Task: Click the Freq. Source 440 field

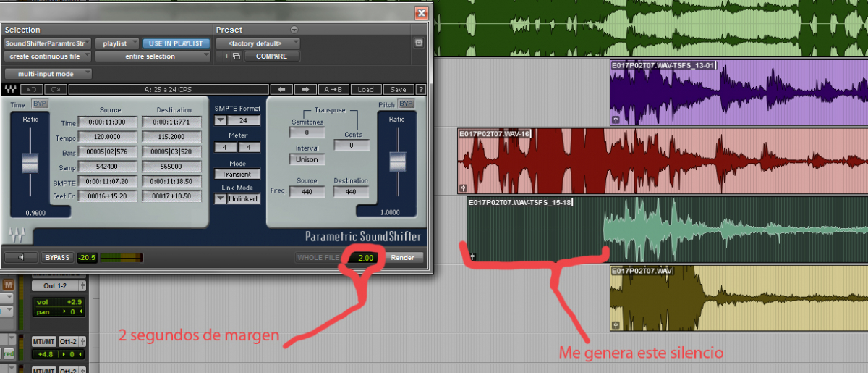Action: tap(307, 192)
